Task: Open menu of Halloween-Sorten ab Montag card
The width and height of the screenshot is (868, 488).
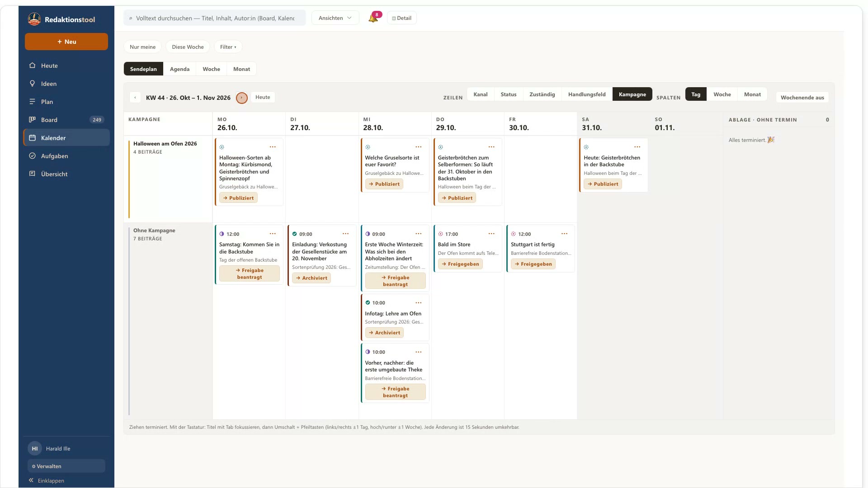Action: (273, 147)
